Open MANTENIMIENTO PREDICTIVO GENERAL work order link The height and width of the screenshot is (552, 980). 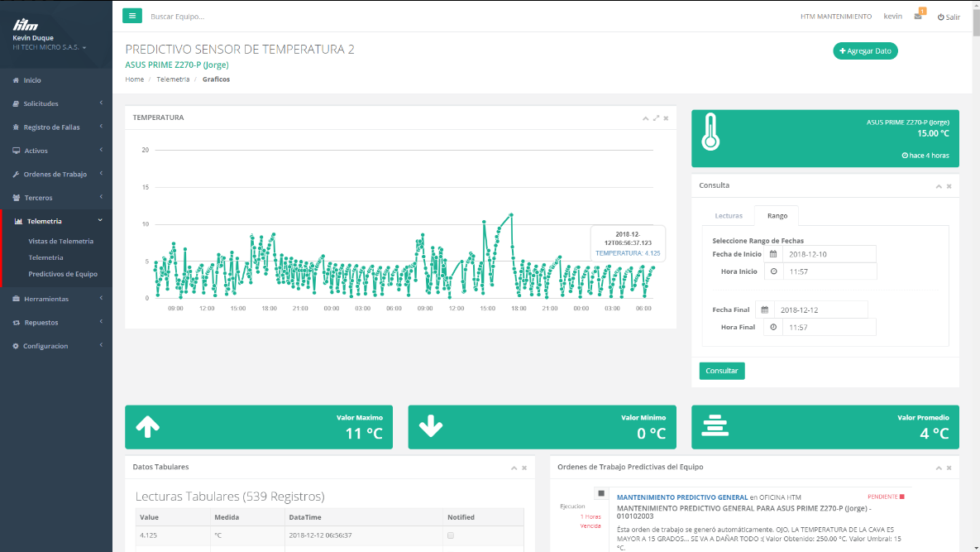pyautogui.click(x=682, y=497)
